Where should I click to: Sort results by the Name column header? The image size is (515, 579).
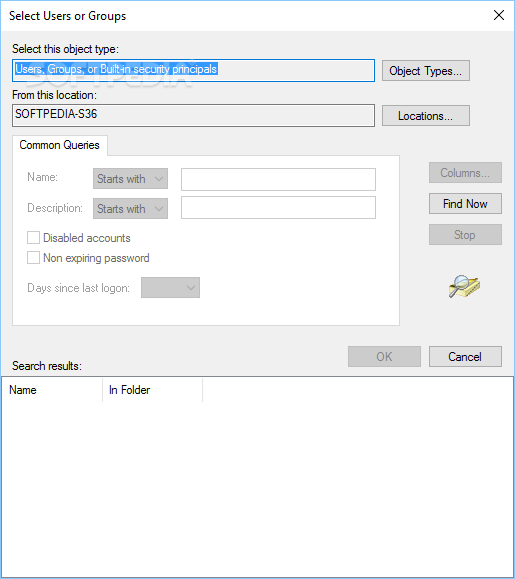pos(52,390)
